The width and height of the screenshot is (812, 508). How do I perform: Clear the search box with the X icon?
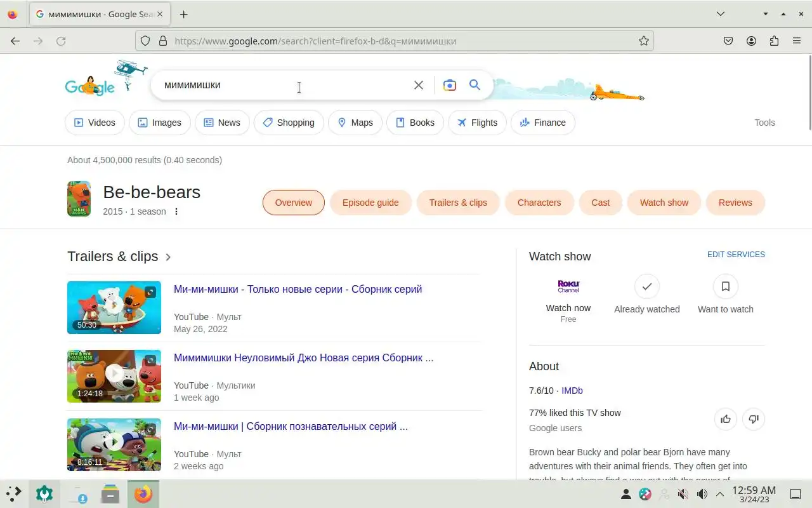419,85
